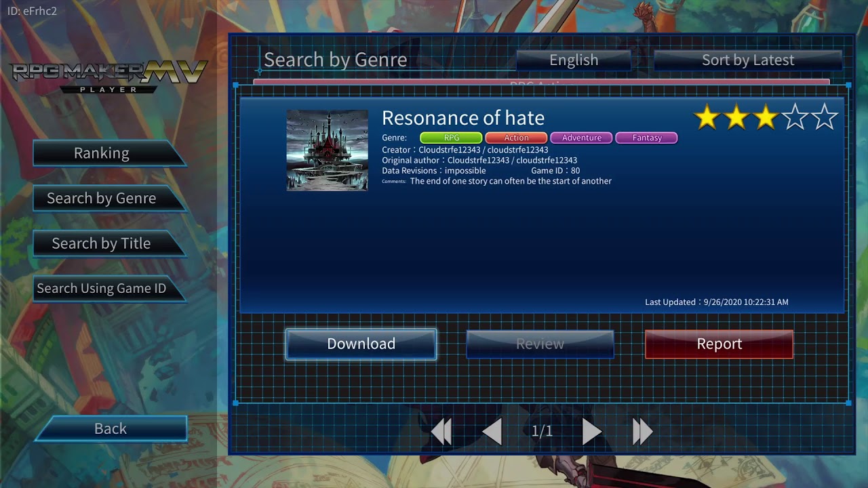Go Back to previous screen

[111, 428]
